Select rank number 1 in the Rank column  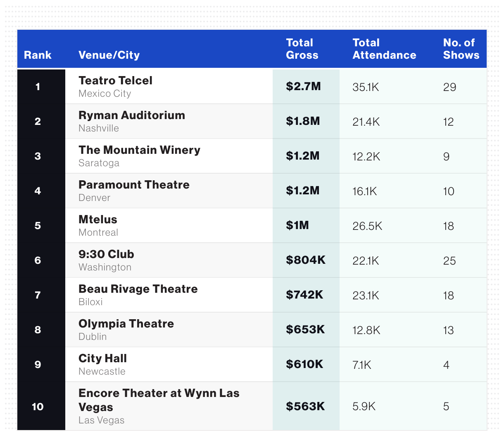coord(38,86)
